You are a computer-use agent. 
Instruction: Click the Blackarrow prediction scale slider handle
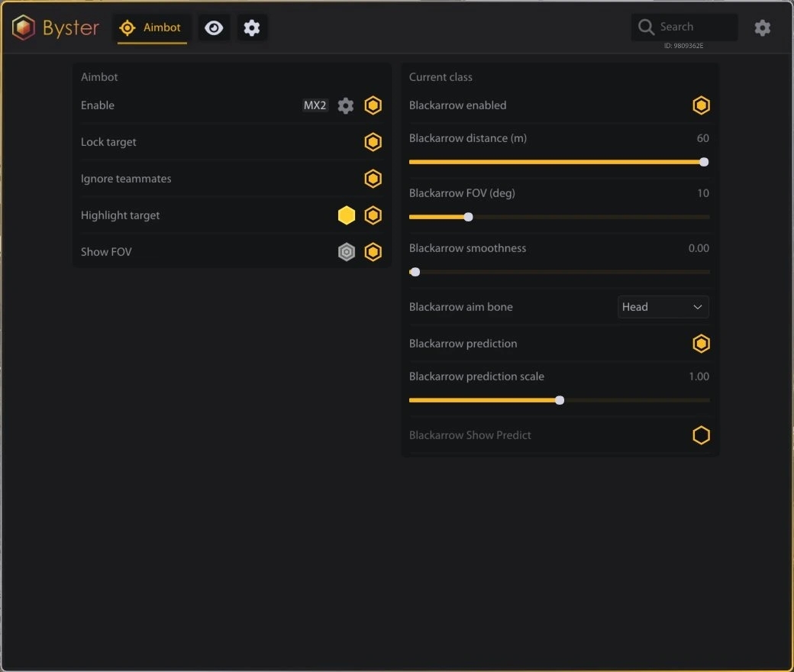[560, 400]
